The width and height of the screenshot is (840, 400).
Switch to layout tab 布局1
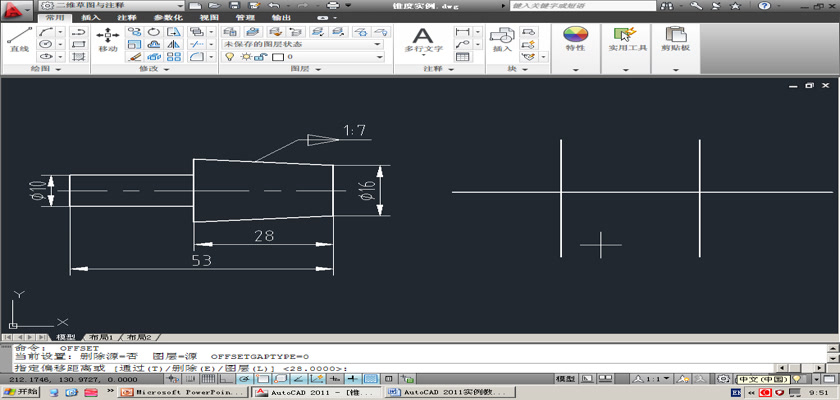click(x=101, y=337)
